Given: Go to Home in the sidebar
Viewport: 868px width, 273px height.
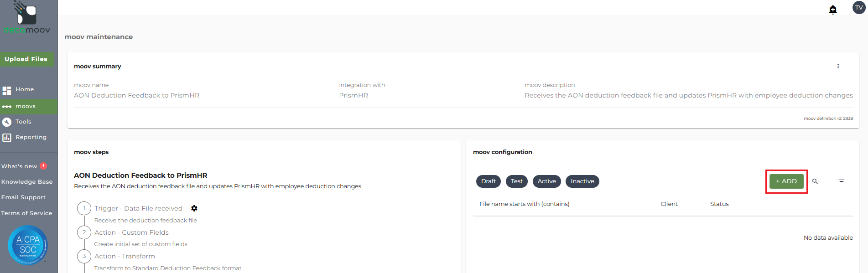Looking at the screenshot, I should 25,89.
